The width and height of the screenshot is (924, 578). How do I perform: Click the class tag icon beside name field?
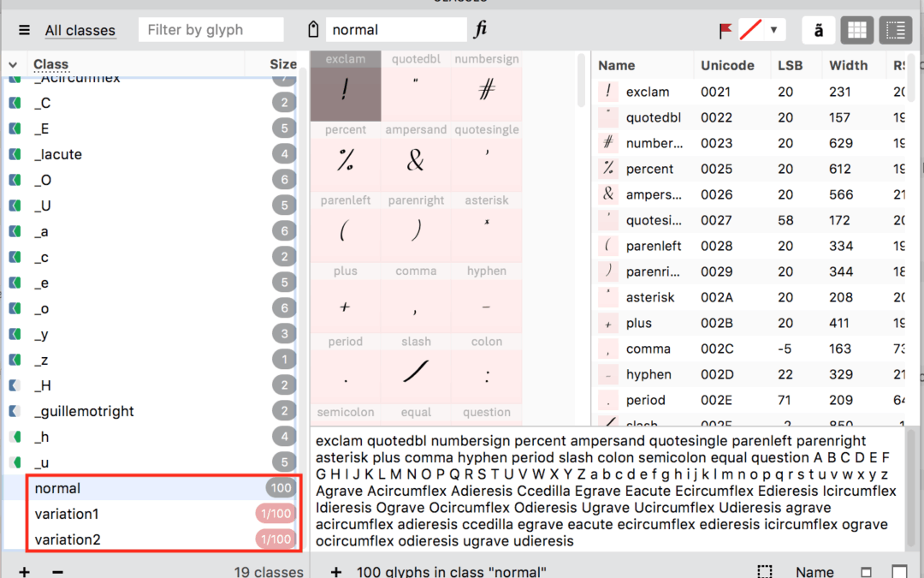314,30
